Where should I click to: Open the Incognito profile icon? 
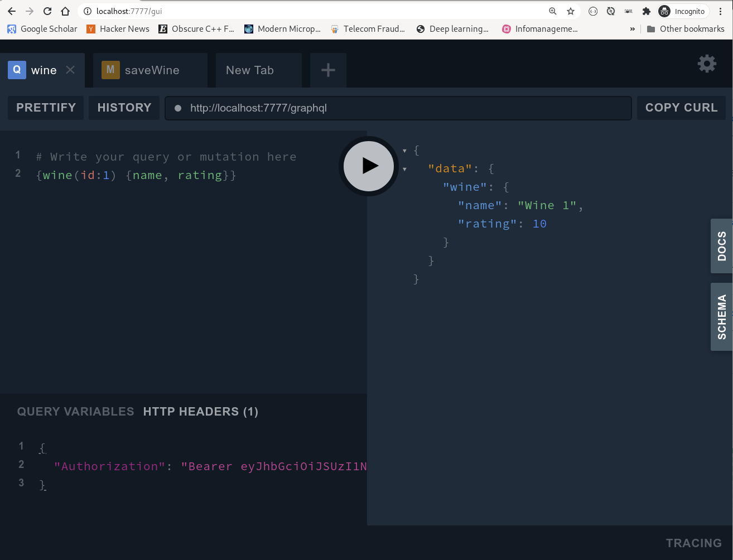663,11
